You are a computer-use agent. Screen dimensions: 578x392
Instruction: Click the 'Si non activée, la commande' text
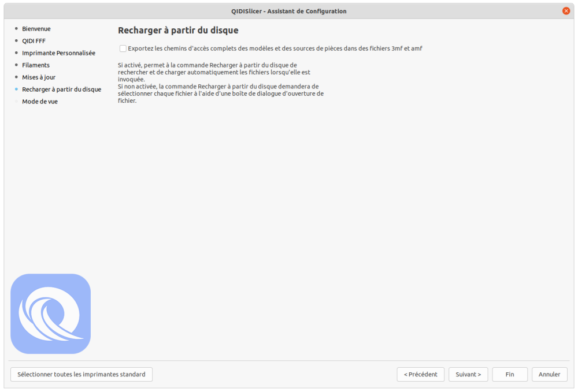(221, 94)
